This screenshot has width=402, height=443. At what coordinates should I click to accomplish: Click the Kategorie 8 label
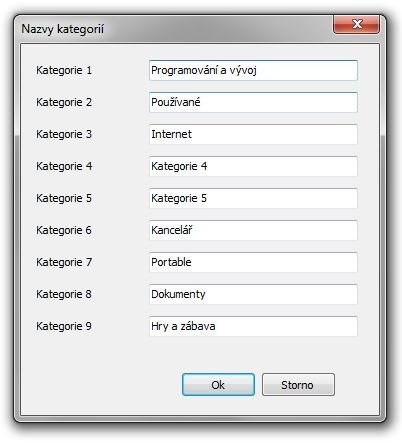click(64, 294)
